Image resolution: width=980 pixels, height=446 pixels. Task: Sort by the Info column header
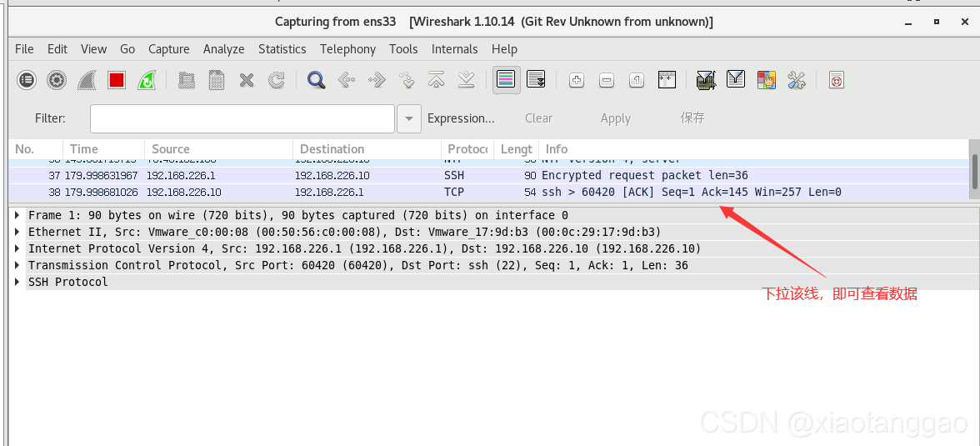coord(753,149)
